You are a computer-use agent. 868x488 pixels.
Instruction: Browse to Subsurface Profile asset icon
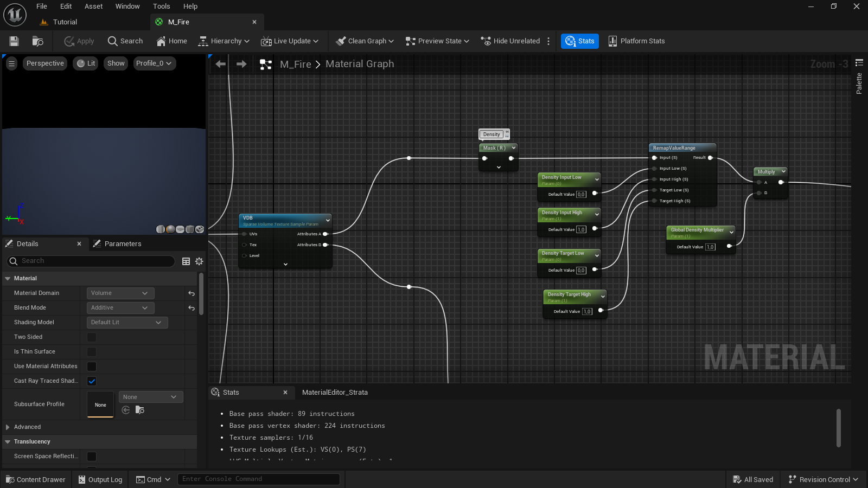pyautogui.click(x=140, y=410)
